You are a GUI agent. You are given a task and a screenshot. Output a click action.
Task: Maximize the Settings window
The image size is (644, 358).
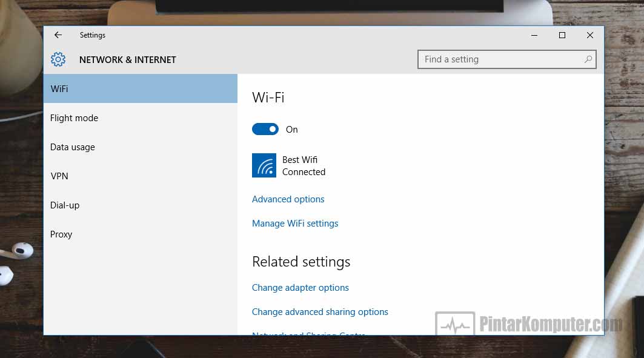coord(562,35)
